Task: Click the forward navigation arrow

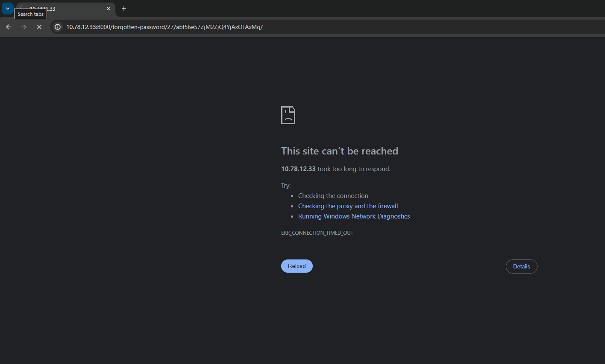Action: [x=24, y=27]
